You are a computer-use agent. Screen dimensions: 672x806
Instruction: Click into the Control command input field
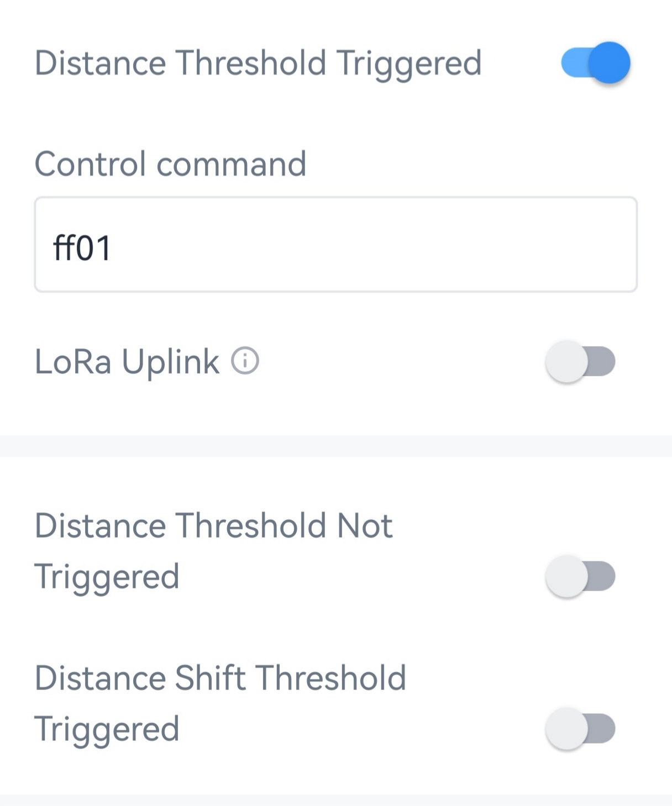[x=335, y=245]
